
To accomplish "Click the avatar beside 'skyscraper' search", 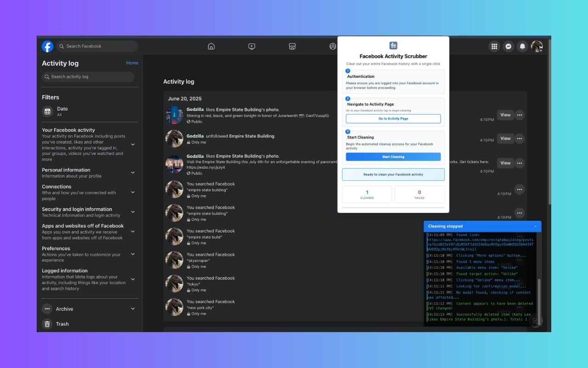I will tap(175, 260).
